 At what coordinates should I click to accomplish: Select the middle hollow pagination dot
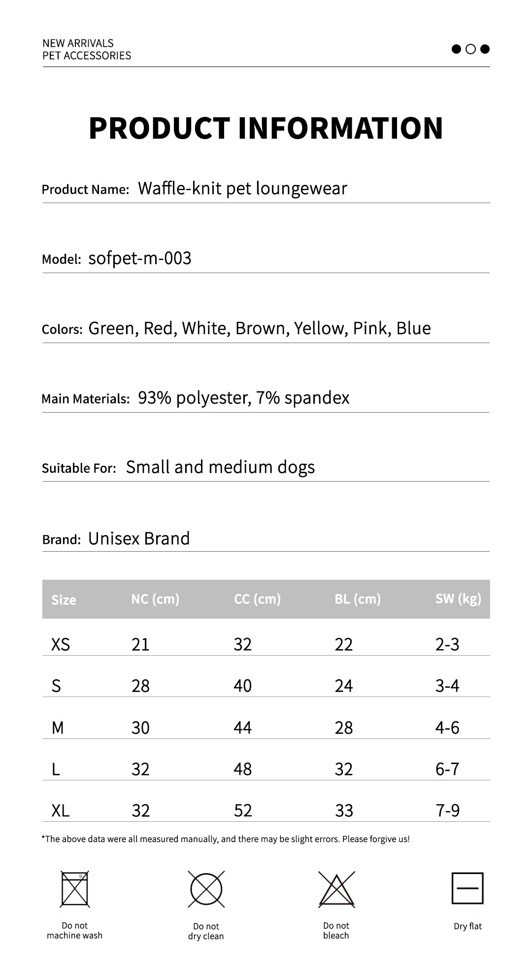coord(470,49)
